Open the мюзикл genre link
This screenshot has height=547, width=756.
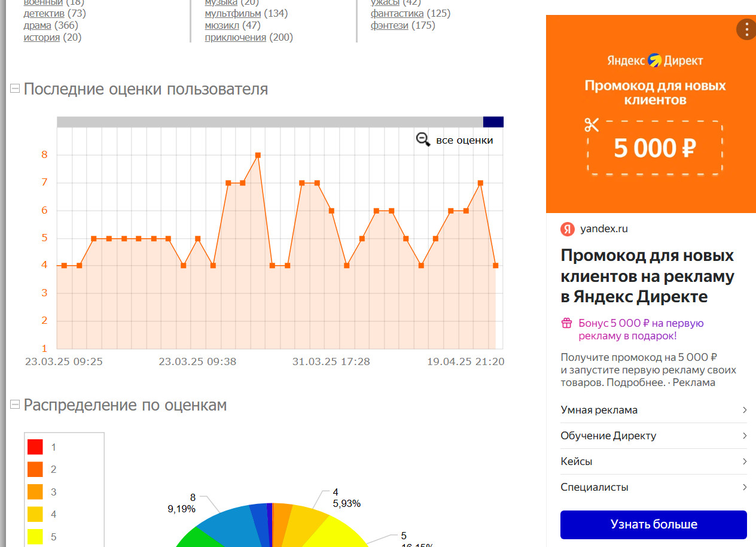(222, 25)
